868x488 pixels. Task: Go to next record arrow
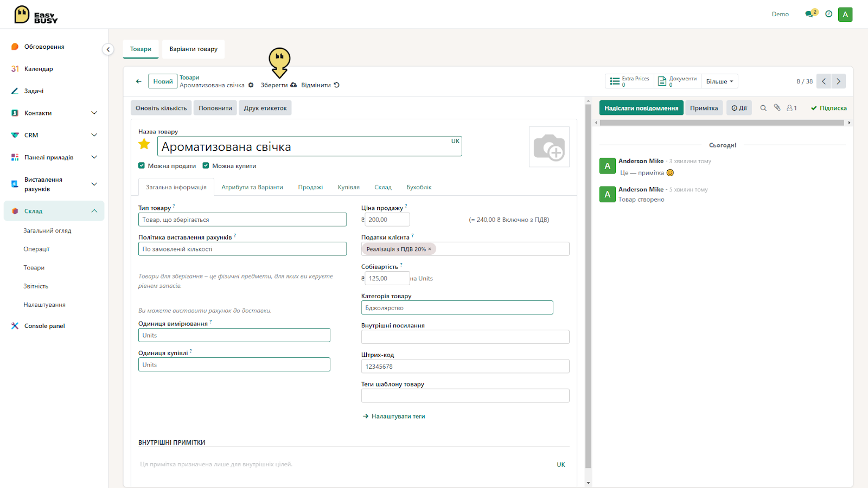[x=838, y=81]
